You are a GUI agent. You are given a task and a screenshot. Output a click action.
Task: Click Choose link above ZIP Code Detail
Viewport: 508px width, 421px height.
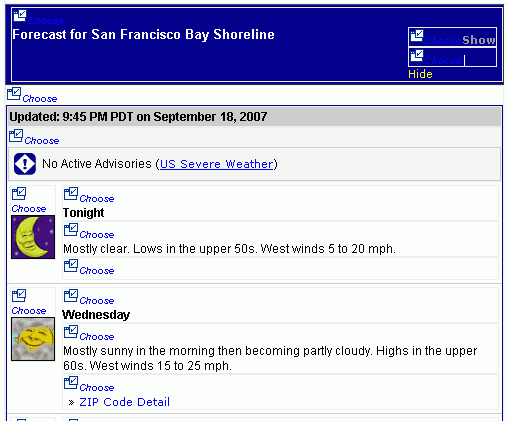97,388
